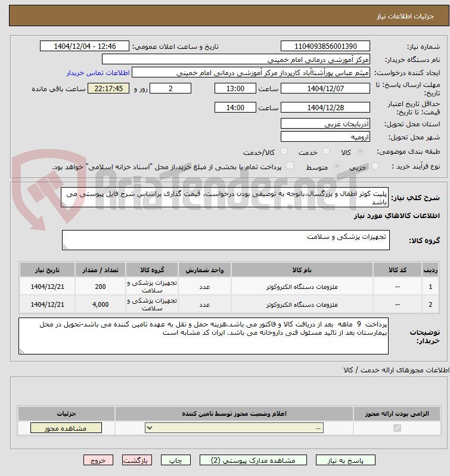The image size is (450, 476).
Task: Click the جزئیات اطلاعات نیاز page title
Action: point(405,16)
